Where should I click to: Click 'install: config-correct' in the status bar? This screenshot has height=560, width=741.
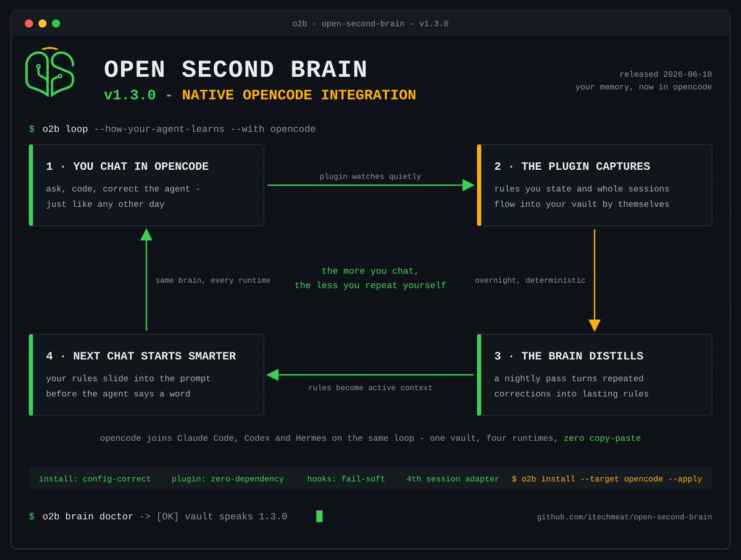point(94,479)
